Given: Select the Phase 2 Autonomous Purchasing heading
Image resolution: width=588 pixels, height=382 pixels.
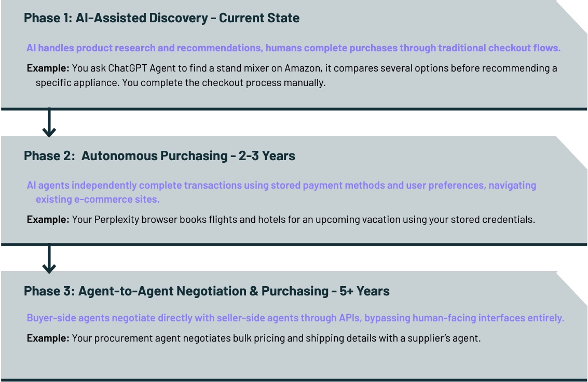Looking at the screenshot, I should 159,155.
